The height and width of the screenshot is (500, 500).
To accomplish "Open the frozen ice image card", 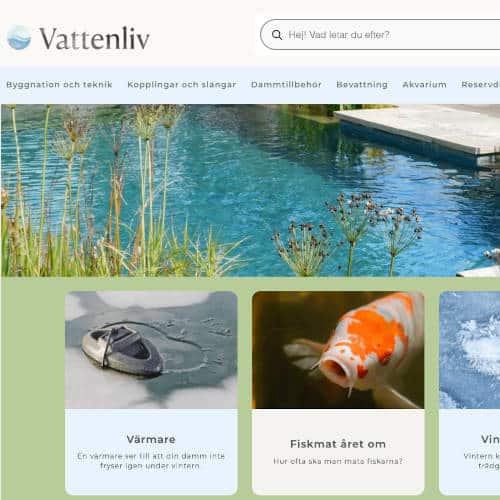I will [x=470, y=350].
